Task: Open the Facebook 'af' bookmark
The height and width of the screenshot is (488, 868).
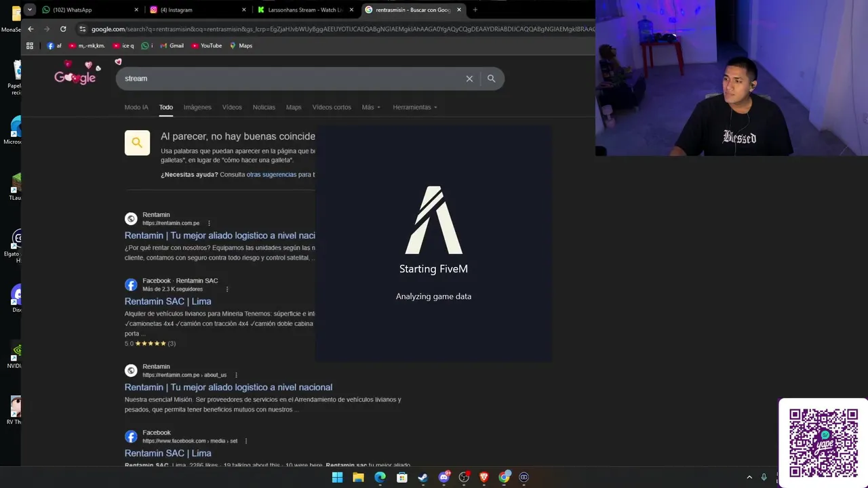Action: coord(54,45)
